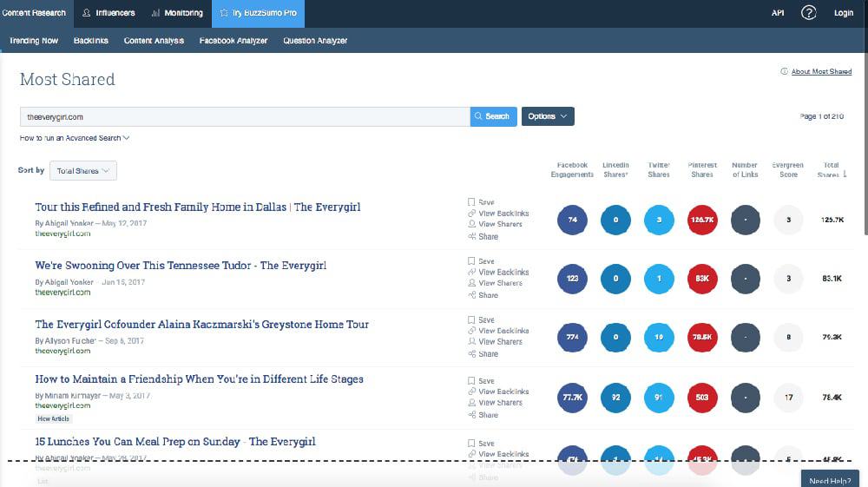Open article Tour this Refined and Fresh Family Home
The image size is (868, 487).
pos(198,207)
